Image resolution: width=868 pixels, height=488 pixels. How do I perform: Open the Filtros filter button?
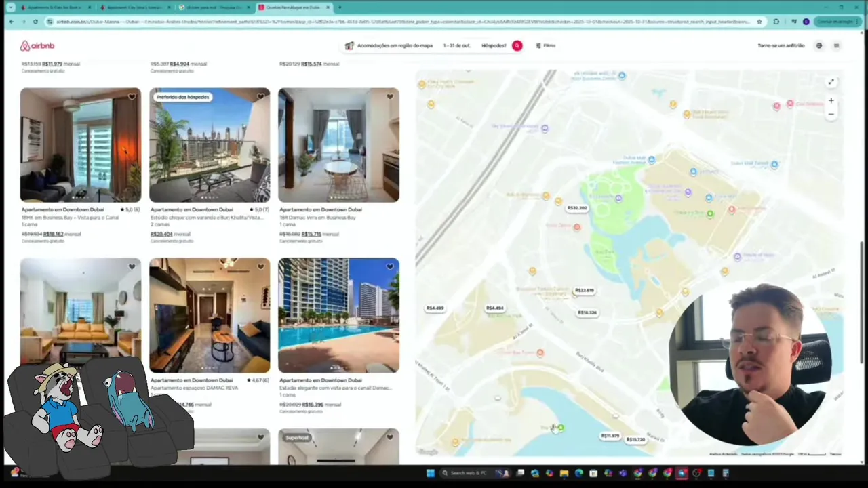coord(546,45)
